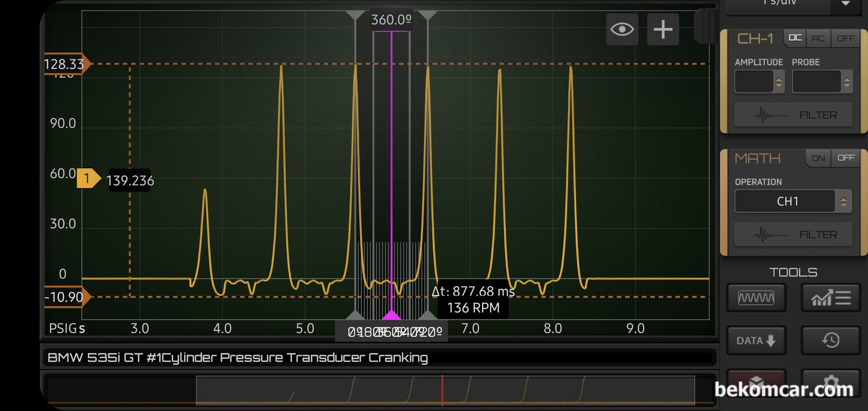Viewport: 868px width, 411px height.
Task: Click the plus icon above the graph
Action: [x=663, y=29]
